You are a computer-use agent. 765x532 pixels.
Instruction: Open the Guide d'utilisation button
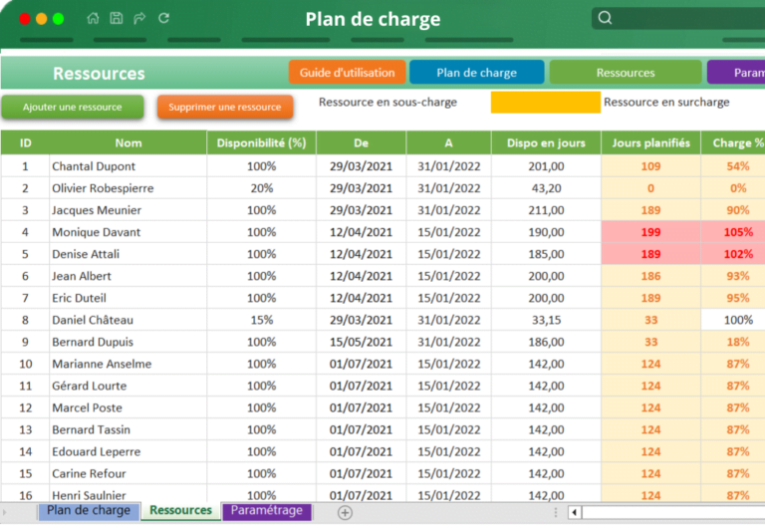point(348,73)
